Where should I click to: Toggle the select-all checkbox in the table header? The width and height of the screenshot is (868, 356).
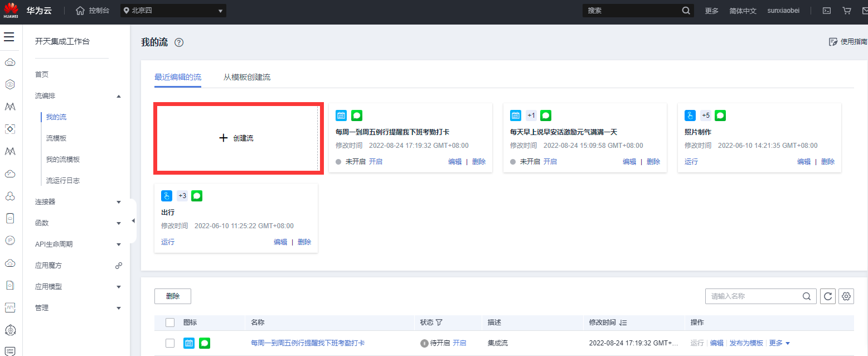(170, 323)
